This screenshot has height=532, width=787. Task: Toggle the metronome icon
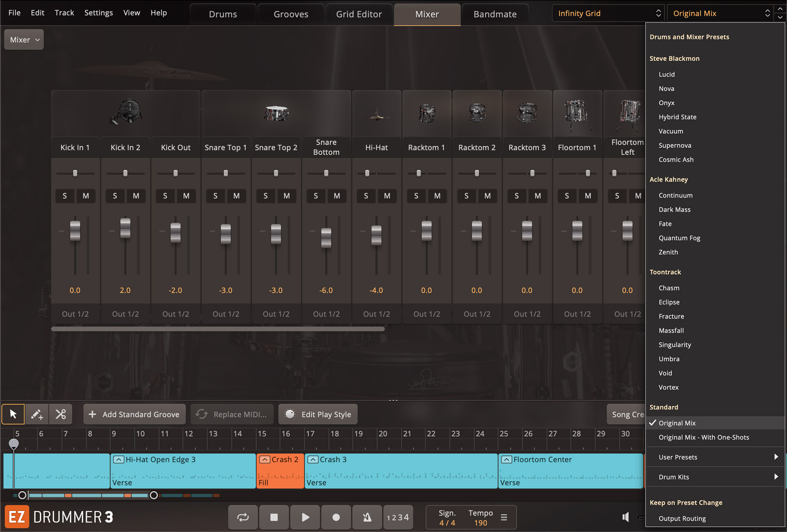coord(367,517)
